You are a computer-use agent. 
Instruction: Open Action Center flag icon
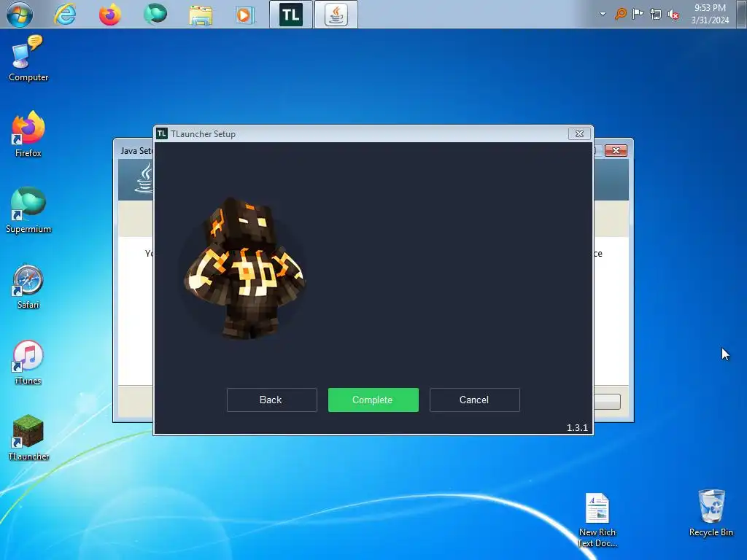click(638, 14)
